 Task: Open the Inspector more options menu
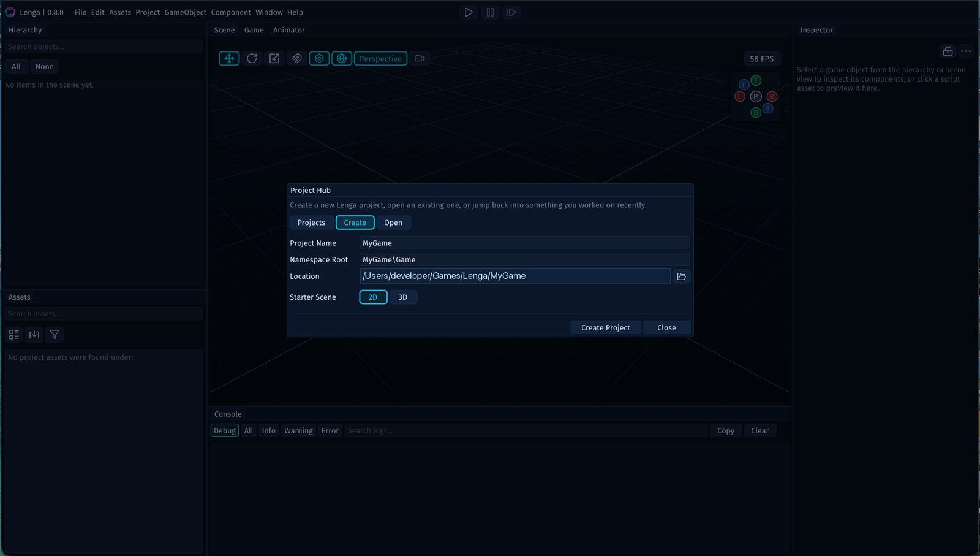point(966,51)
